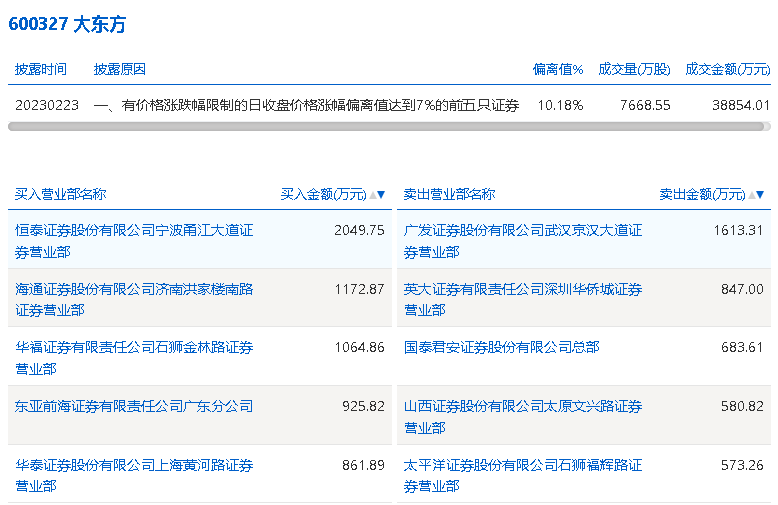Click sell amount 847.00
The width and height of the screenshot is (778, 505).
(x=742, y=289)
